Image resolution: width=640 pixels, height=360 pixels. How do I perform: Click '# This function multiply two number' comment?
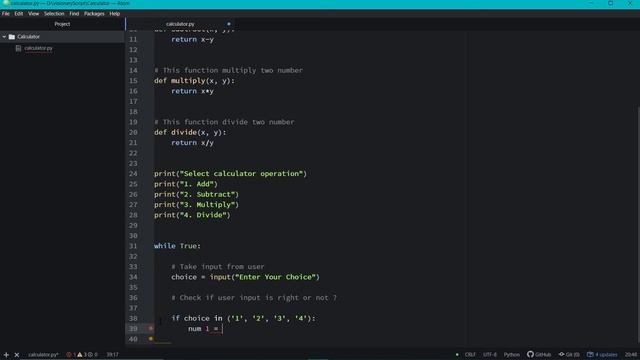coord(229,70)
